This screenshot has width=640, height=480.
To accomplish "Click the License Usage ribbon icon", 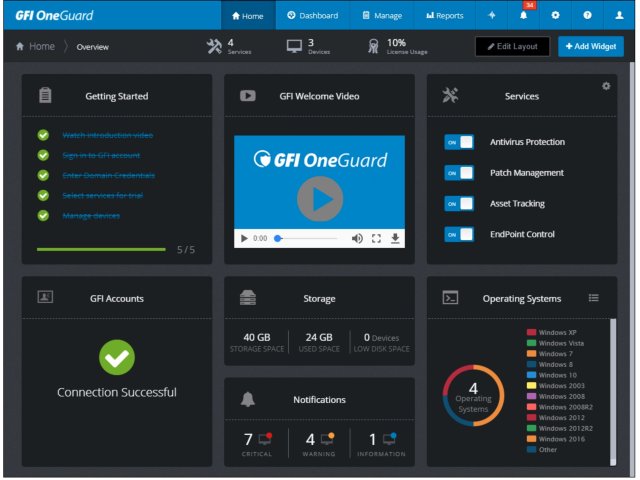I will pyautogui.click(x=373, y=46).
